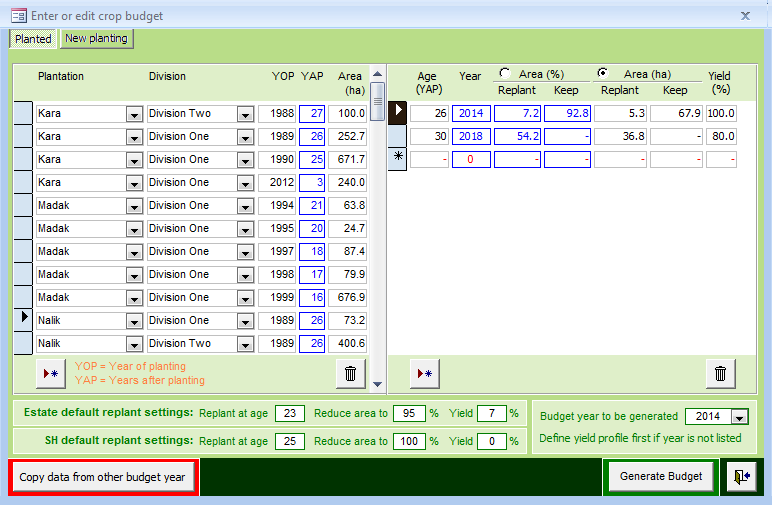Open Division Two dropdown in first row
Viewport: 772px width, 505px height.
tap(245, 114)
